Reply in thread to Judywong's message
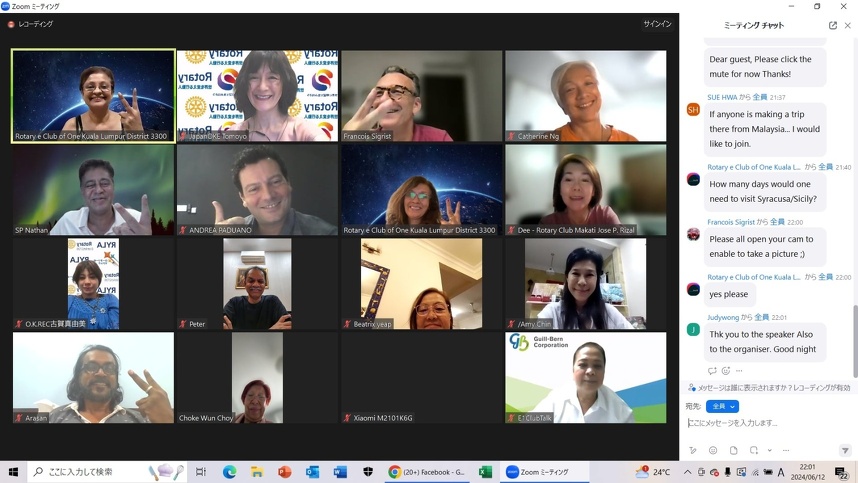This screenshot has width=858, height=483. (712, 371)
